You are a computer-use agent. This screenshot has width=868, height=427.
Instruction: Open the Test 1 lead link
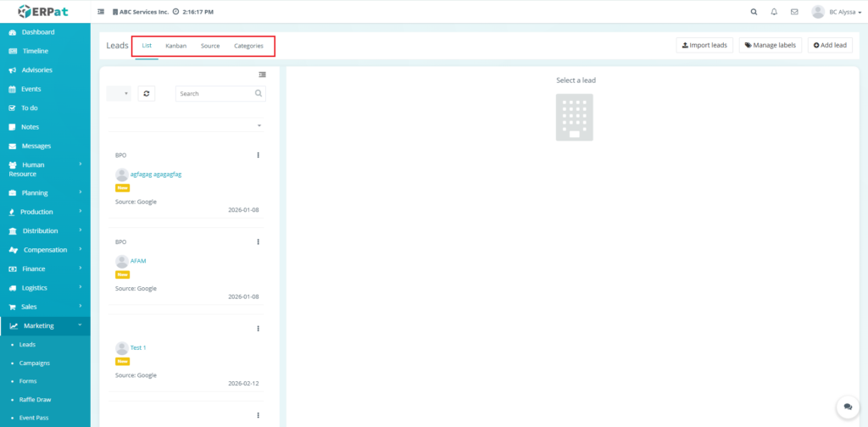tap(138, 347)
